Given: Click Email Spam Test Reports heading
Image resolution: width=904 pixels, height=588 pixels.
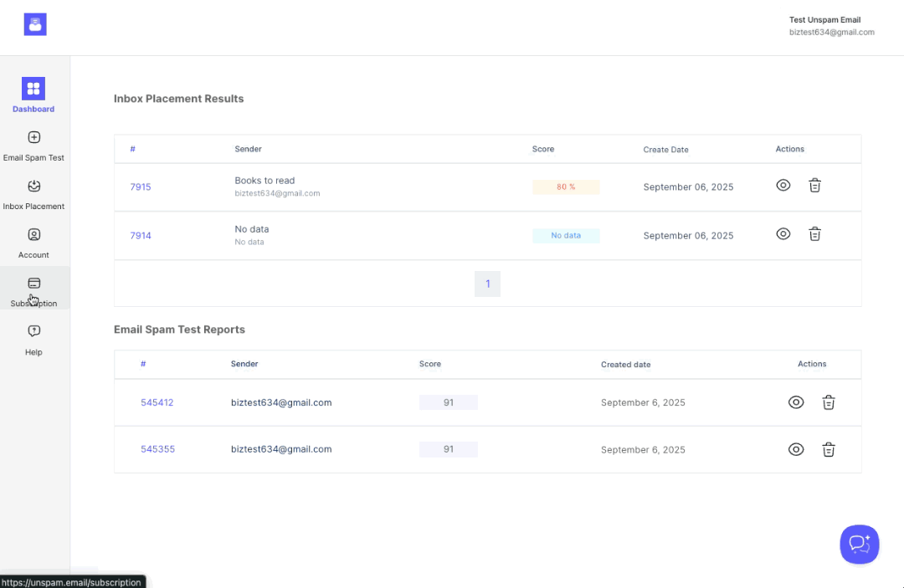Looking at the screenshot, I should 179,330.
